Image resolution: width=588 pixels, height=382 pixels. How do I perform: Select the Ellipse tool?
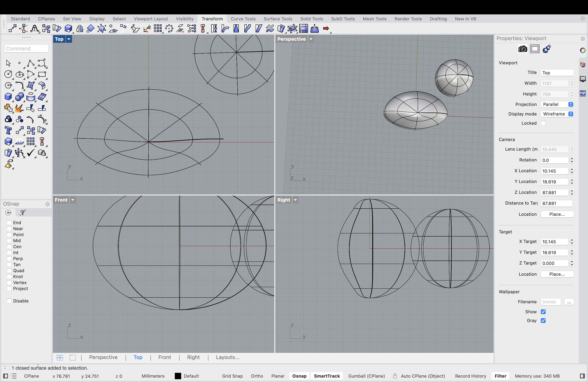tap(20, 74)
